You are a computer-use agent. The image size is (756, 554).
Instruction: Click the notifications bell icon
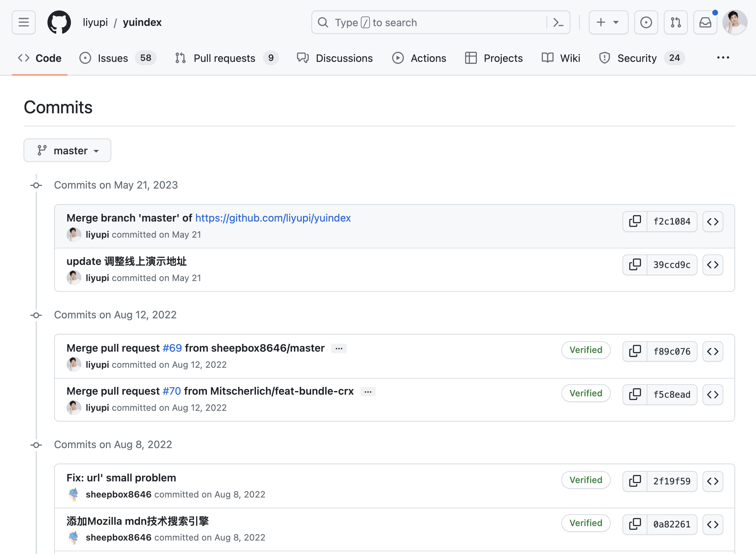click(705, 23)
